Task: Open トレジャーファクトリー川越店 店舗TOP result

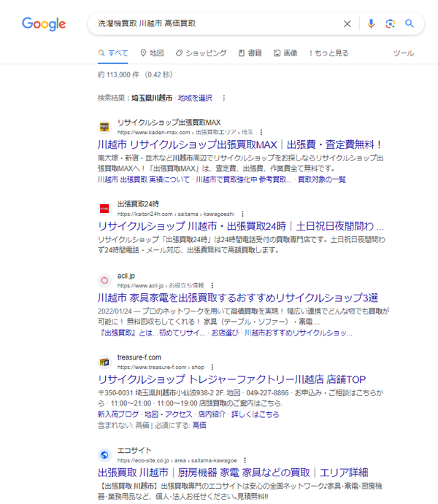Action: point(232,379)
